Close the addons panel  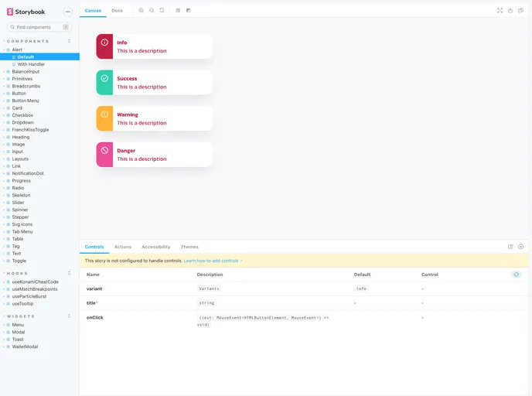click(x=521, y=247)
